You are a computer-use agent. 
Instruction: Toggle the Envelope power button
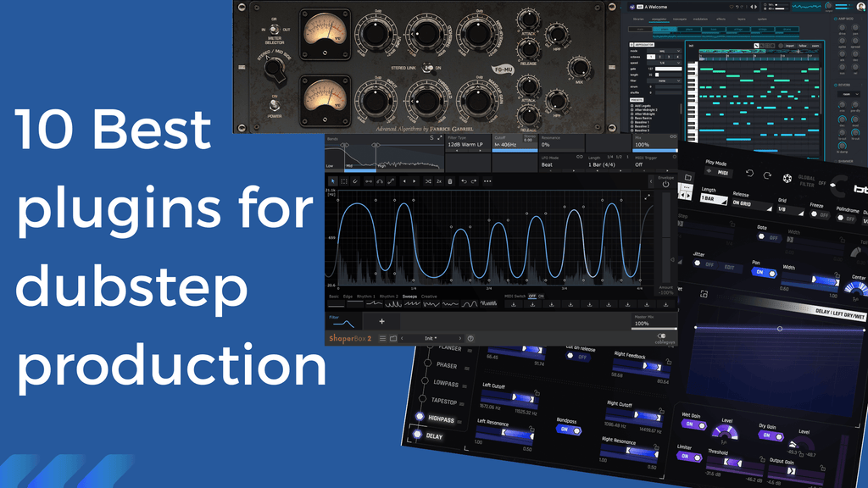point(665,185)
